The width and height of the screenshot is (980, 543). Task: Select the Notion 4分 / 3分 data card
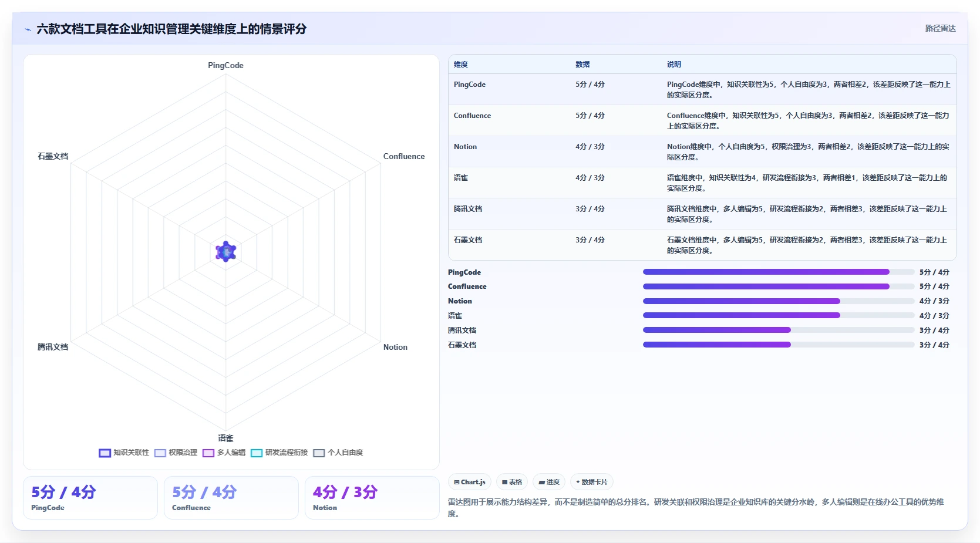(x=372, y=498)
